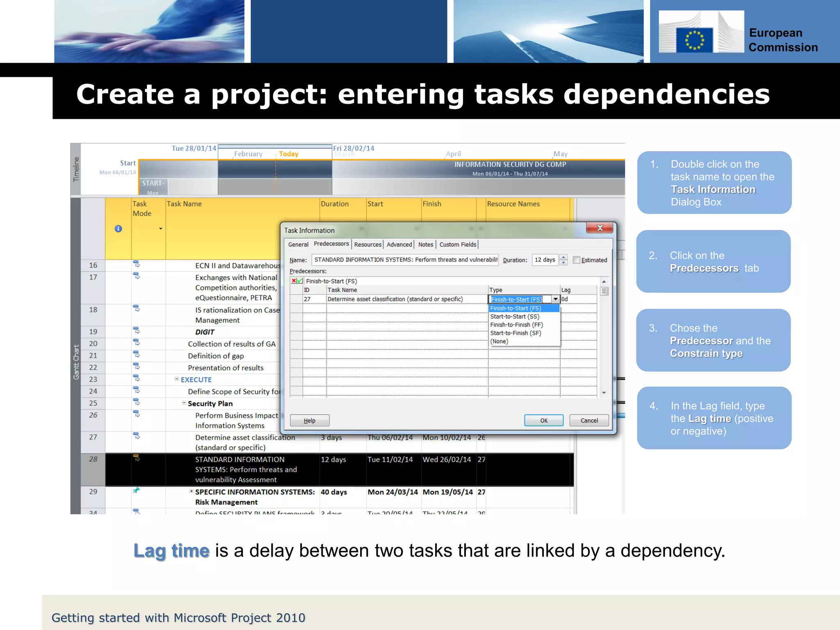This screenshot has height=630, width=840.
Task: Click task mode icon for row 21
Action: (x=137, y=354)
